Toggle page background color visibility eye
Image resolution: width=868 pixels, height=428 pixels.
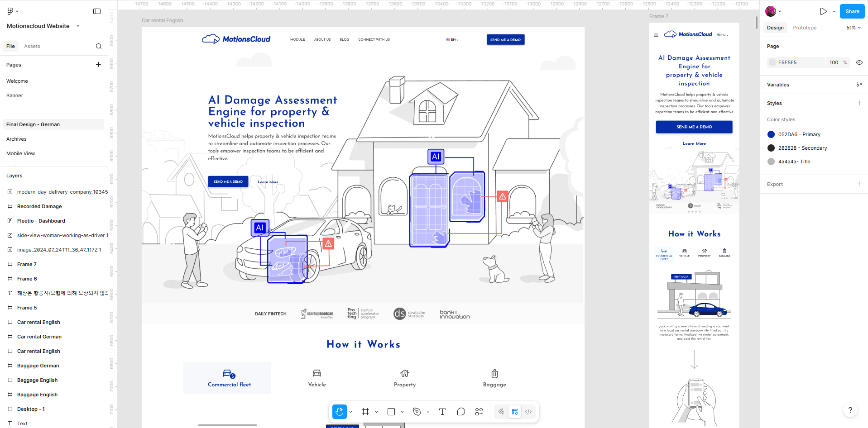point(859,62)
